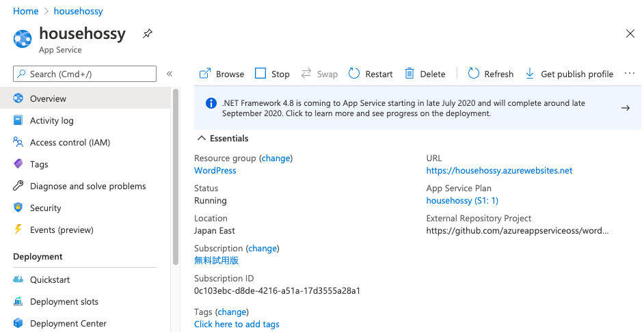Click change next to Resource group

point(276,158)
